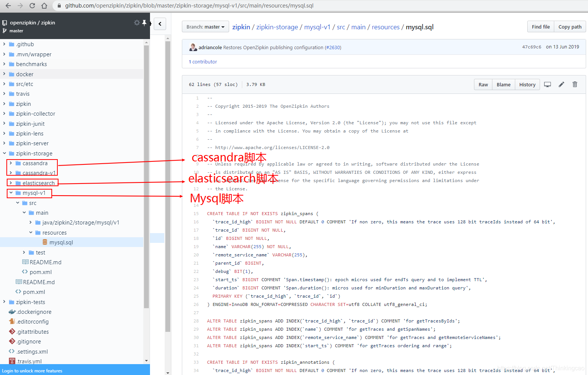Click the sidebar tree scrollbar

146,176
